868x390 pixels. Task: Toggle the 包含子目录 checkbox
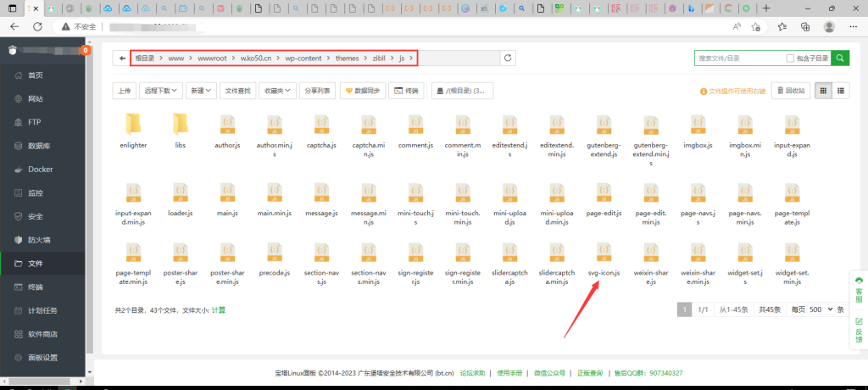pyautogui.click(x=791, y=58)
